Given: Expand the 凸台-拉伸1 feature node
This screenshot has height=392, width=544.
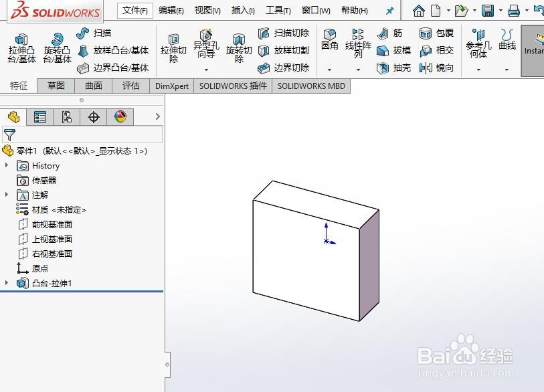Looking at the screenshot, I should (7, 283).
